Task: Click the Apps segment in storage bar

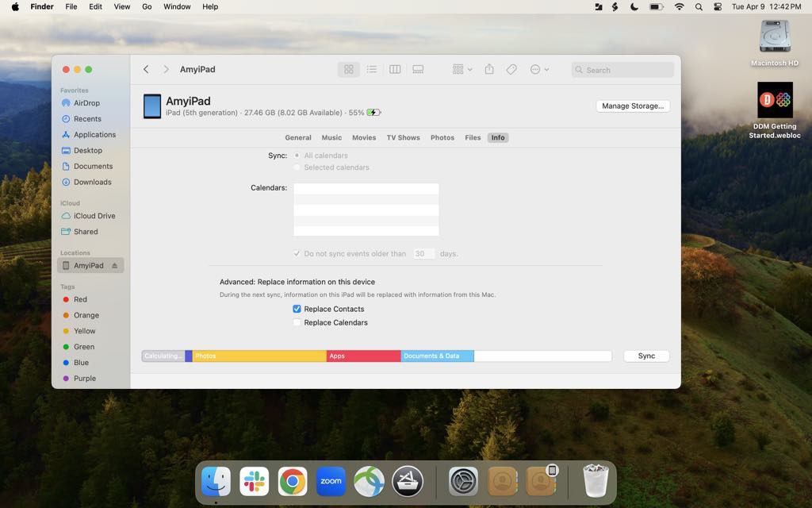Action: pos(363,356)
